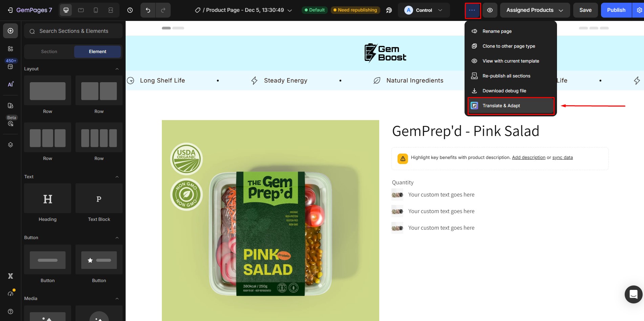Click the globe language icon in top bar
The height and width of the screenshot is (321, 644).
pyautogui.click(x=389, y=10)
